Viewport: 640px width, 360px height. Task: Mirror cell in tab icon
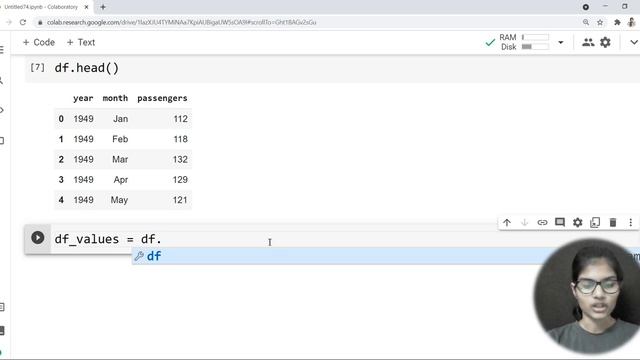tap(595, 222)
